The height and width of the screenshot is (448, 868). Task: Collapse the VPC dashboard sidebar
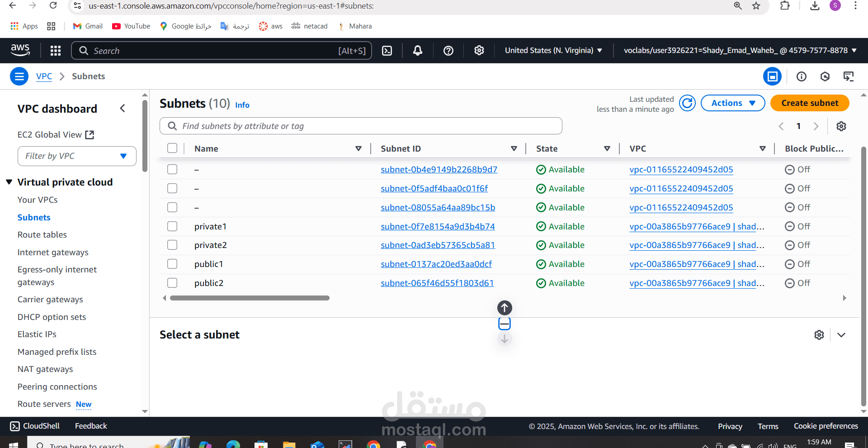tap(123, 109)
